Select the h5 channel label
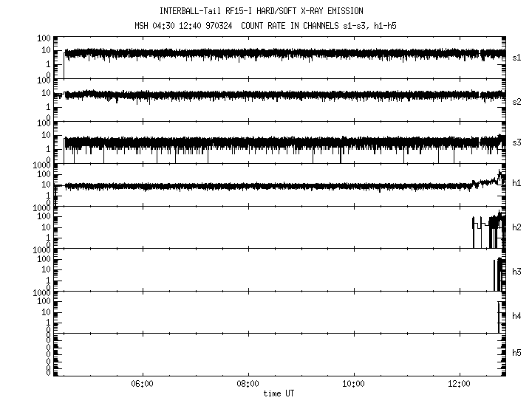The width and height of the screenshot is (532, 406). click(x=516, y=354)
